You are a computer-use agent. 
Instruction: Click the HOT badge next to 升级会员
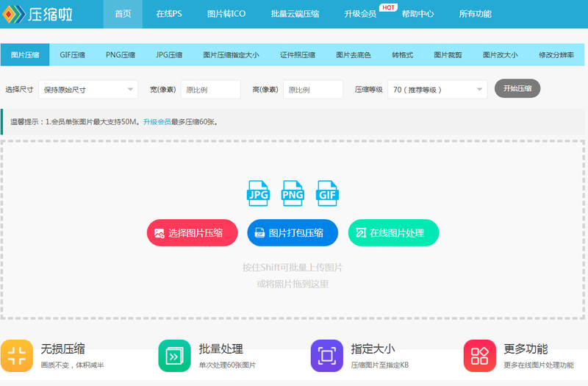[x=388, y=7]
